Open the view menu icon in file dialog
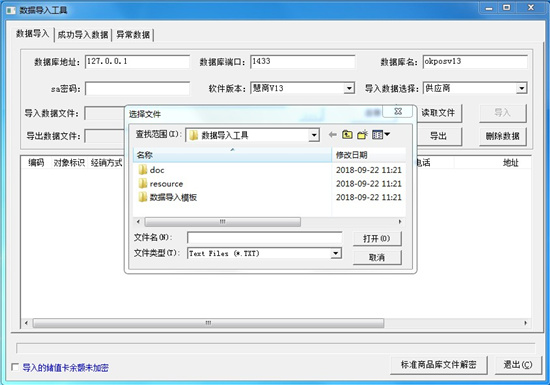The width and height of the screenshot is (550, 385). point(381,135)
